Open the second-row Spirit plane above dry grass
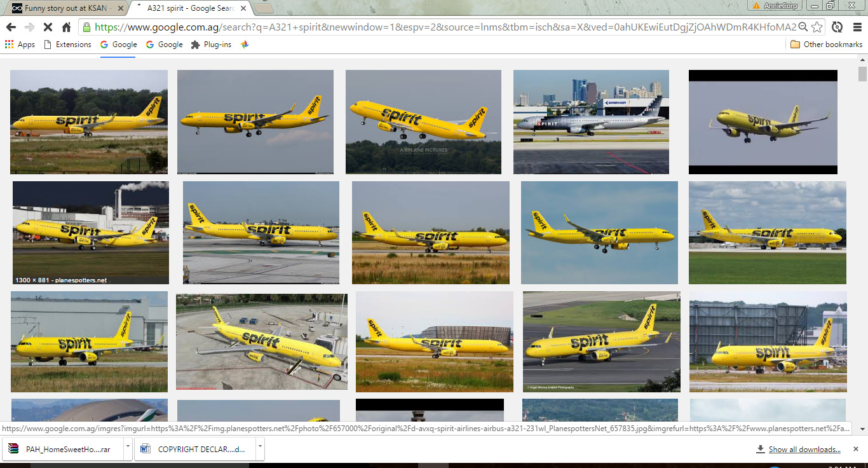The height and width of the screenshot is (468, 868). (431, 233)
